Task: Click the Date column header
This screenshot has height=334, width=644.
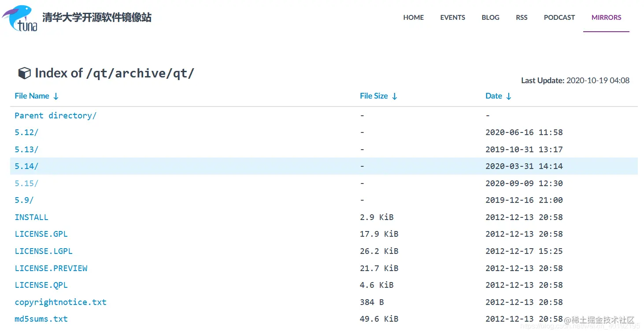Action: click(x=494, y=96)
